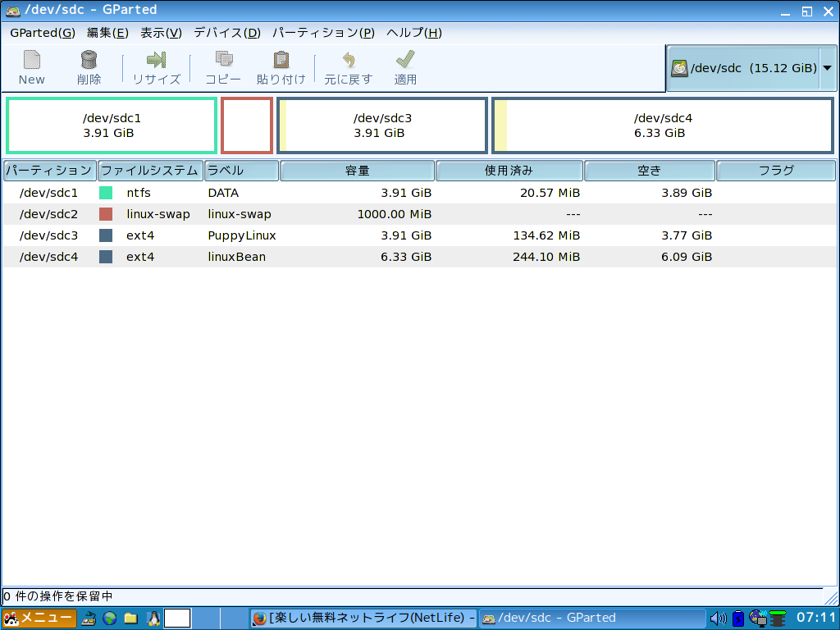Screen dimensions: 840x630
Task: Click the blue swatch in the /dev/sdc3 row
Action: point(106,235)
